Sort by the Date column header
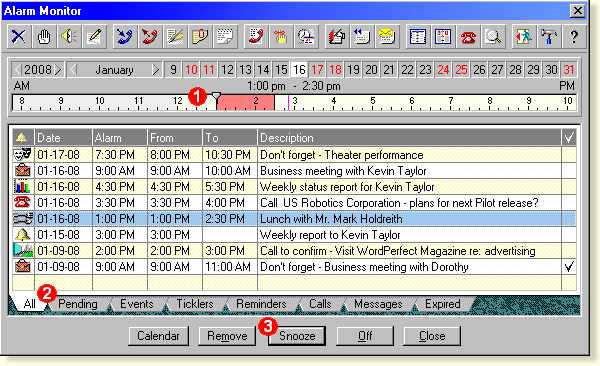 (63, 137)
